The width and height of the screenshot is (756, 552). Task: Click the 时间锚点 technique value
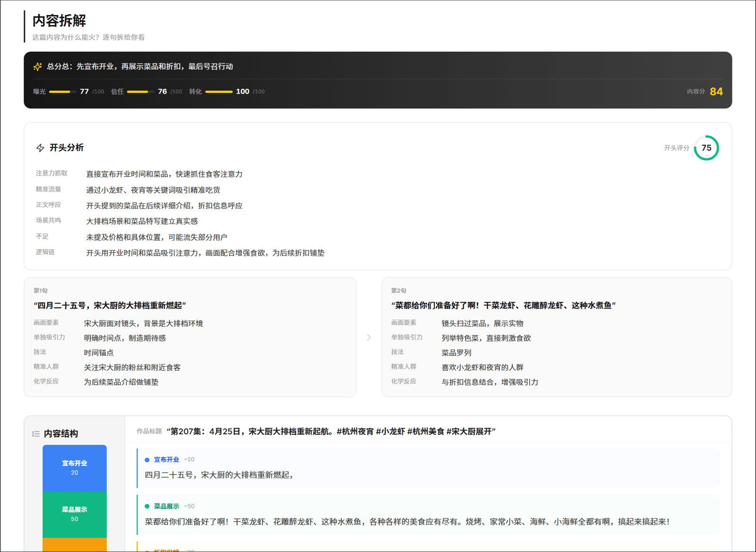click(99, 353)
